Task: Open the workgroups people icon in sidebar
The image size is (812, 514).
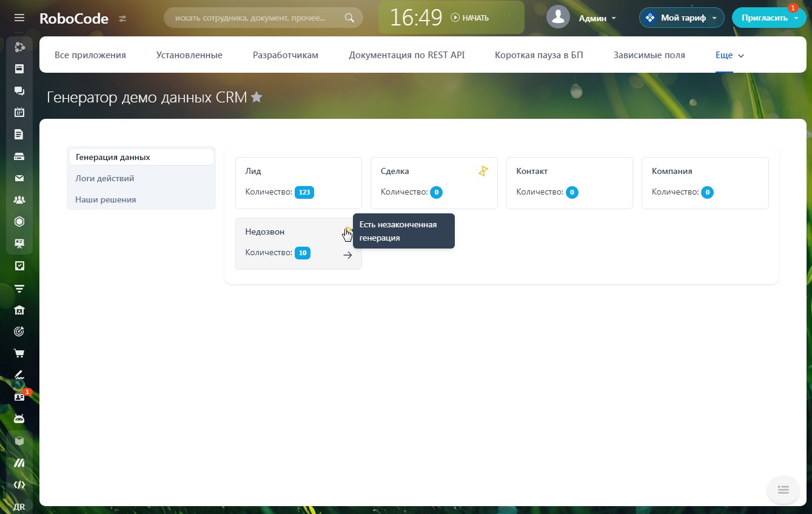Action: pyautogui.click(x=19, y=199)
